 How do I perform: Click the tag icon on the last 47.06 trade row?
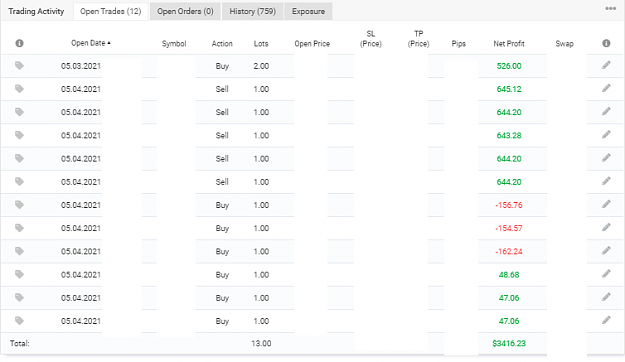[19, 321]
